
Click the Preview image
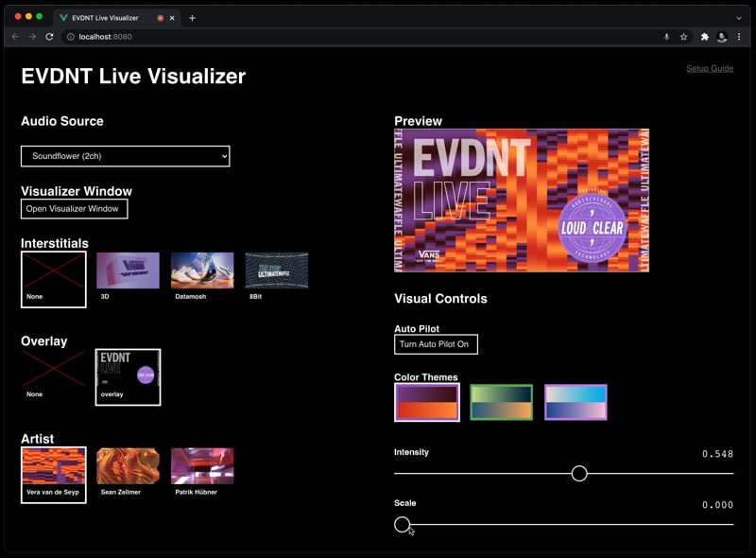coord(522,201)
